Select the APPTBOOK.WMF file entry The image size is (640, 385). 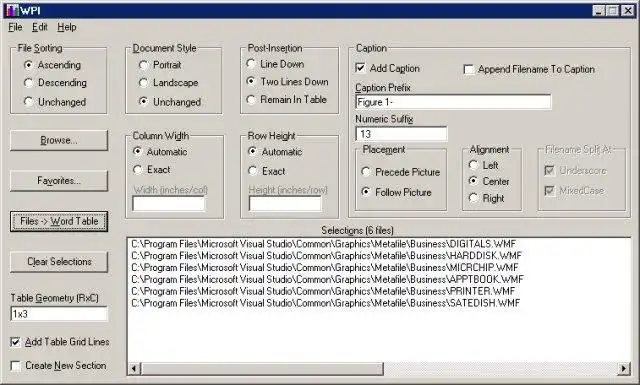coord(327,280)
